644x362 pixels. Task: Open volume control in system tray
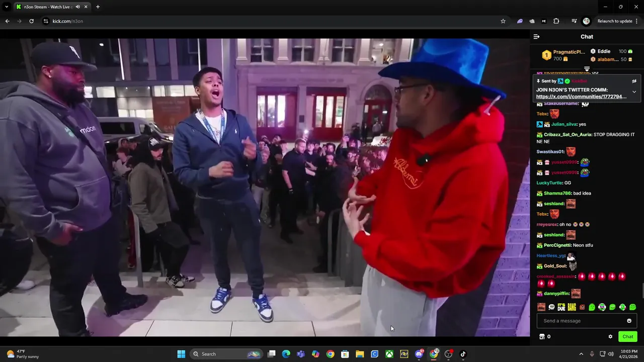tap(611, 354)
